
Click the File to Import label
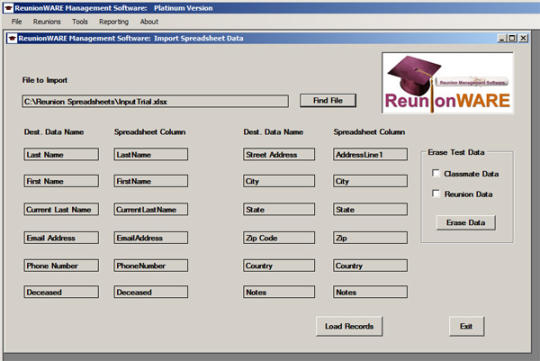click(45, 80)
